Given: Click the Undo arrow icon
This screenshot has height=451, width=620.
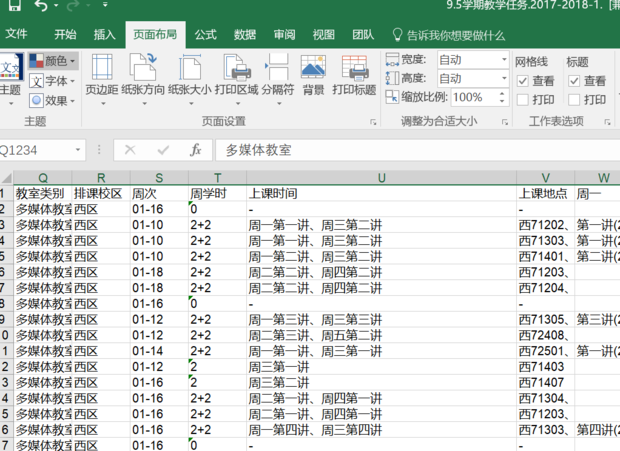Looking at the screenshot, I should (41, 5).
